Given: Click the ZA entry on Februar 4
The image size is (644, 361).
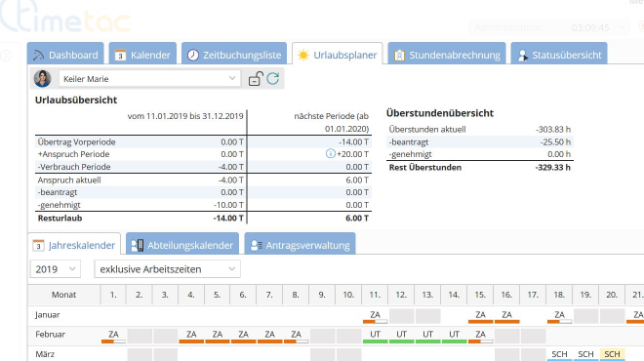Looking at the screenshot, I should coord(191,336).
